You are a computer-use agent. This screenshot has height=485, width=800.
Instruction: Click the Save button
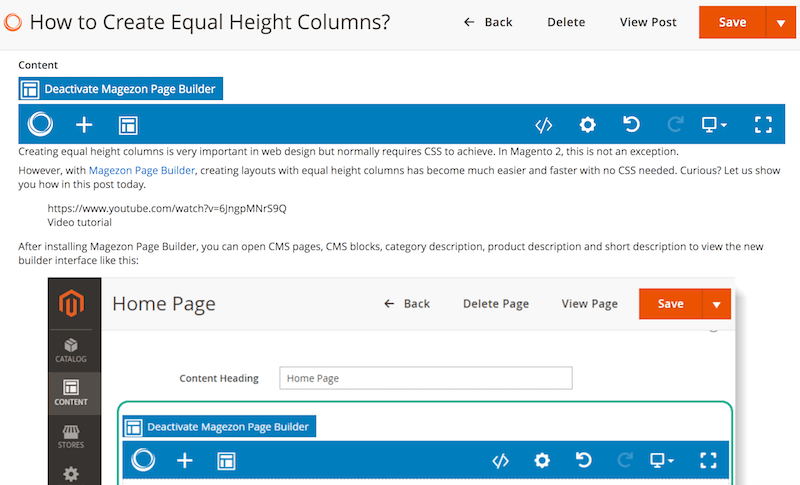coord(731,23)
